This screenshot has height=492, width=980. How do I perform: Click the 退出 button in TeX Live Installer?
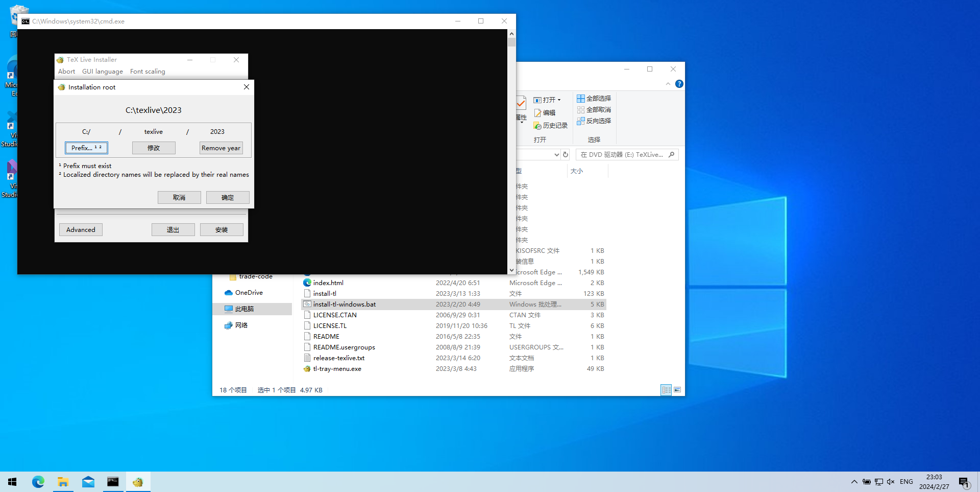173,229
